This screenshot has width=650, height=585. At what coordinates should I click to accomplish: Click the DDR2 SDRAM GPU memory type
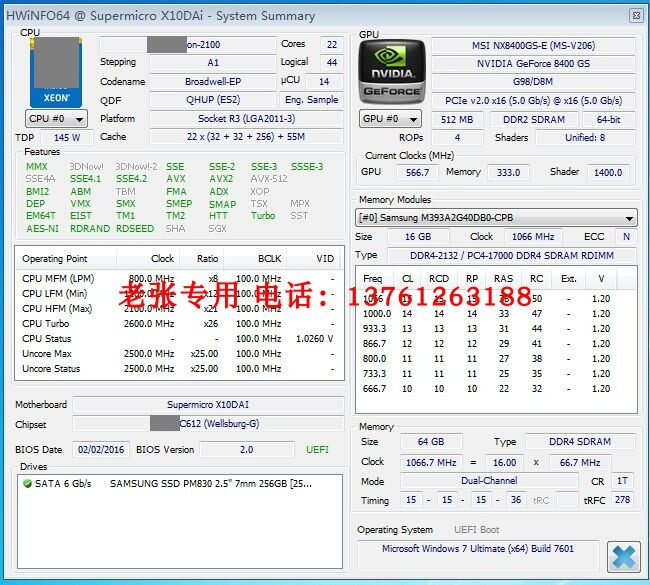pyautogui.click(x=534, y=120)
